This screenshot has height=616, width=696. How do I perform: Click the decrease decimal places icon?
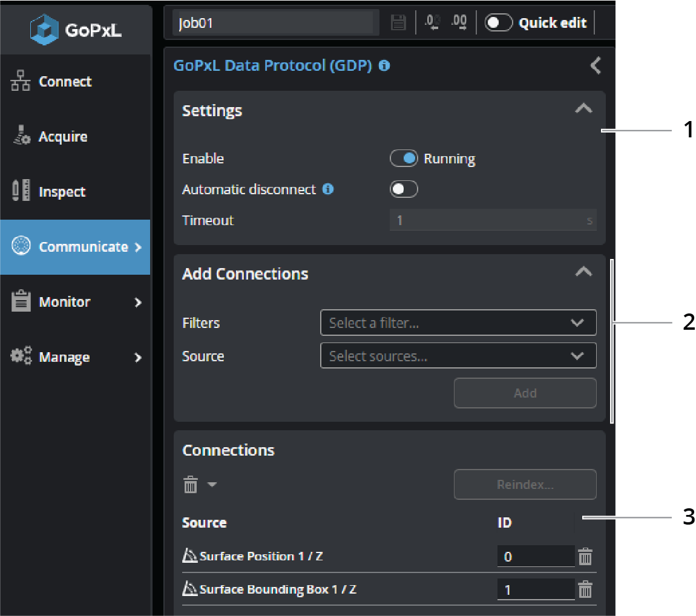432,23
